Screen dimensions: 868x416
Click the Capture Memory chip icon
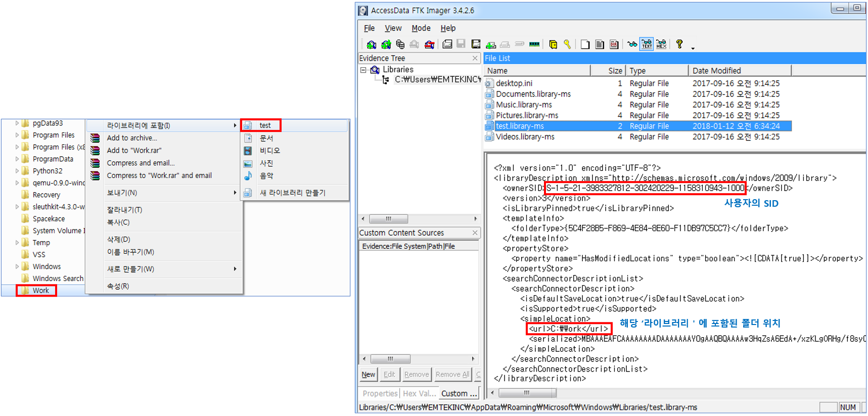[534, 44]
